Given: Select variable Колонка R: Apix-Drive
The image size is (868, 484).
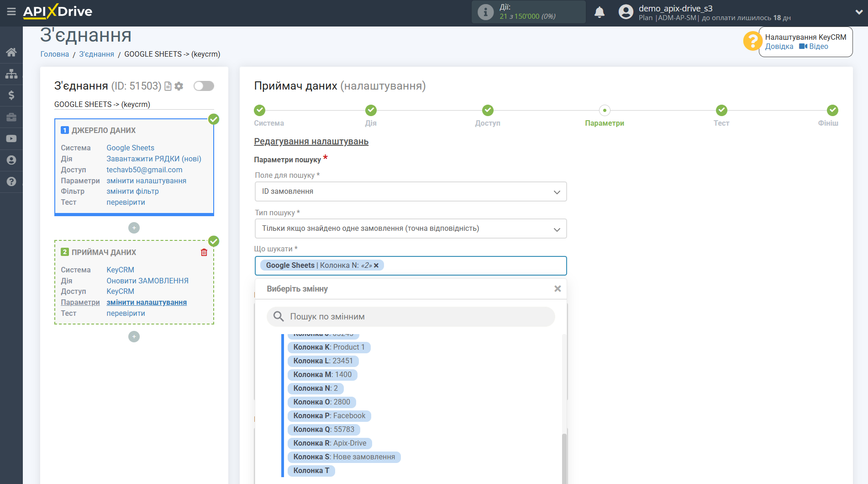Looking at the screenshot, I should 330,443.
